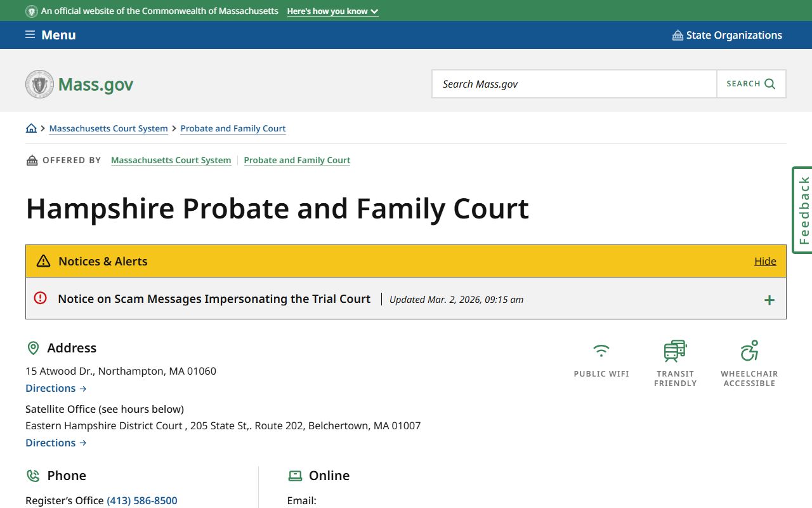Open Notice on Scam Messages Impersonating Trial Court
Screen dimensions: 812x508
coord(214,298)
